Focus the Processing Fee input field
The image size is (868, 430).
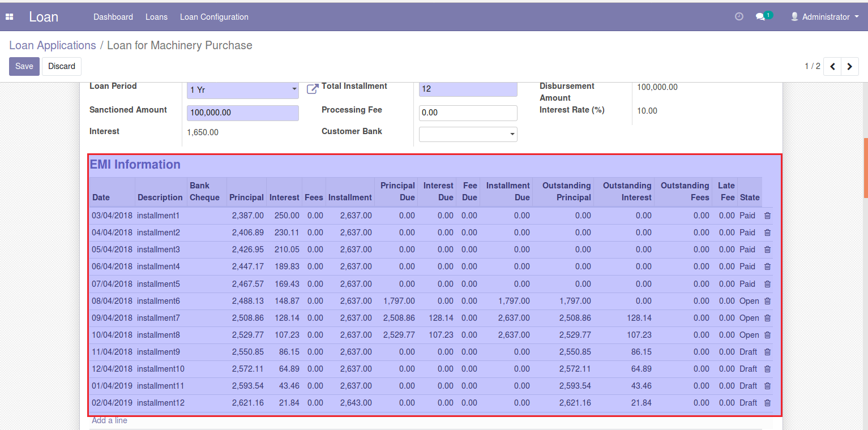[468, 113]
